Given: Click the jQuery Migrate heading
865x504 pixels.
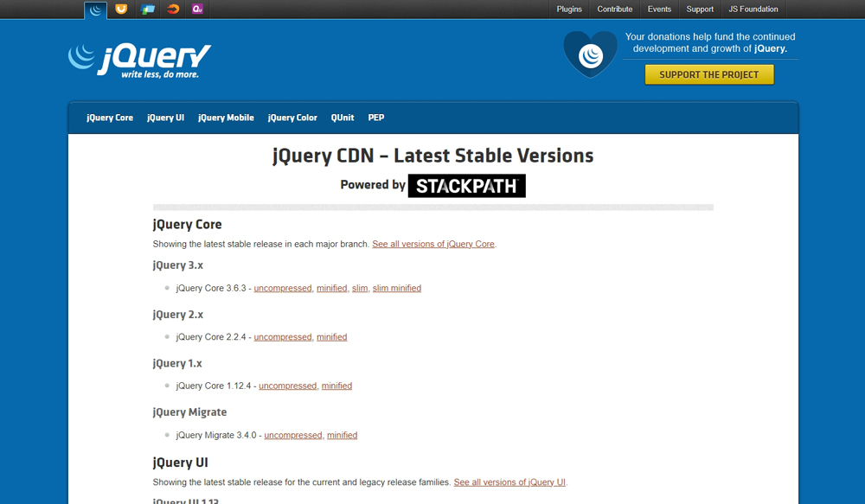Looking at the screenshot, I should 189,412.
